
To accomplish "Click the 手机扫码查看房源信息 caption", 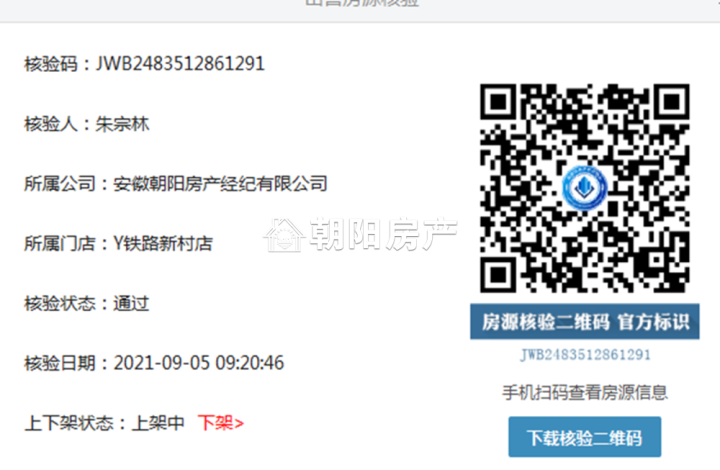I will point(585,392).
